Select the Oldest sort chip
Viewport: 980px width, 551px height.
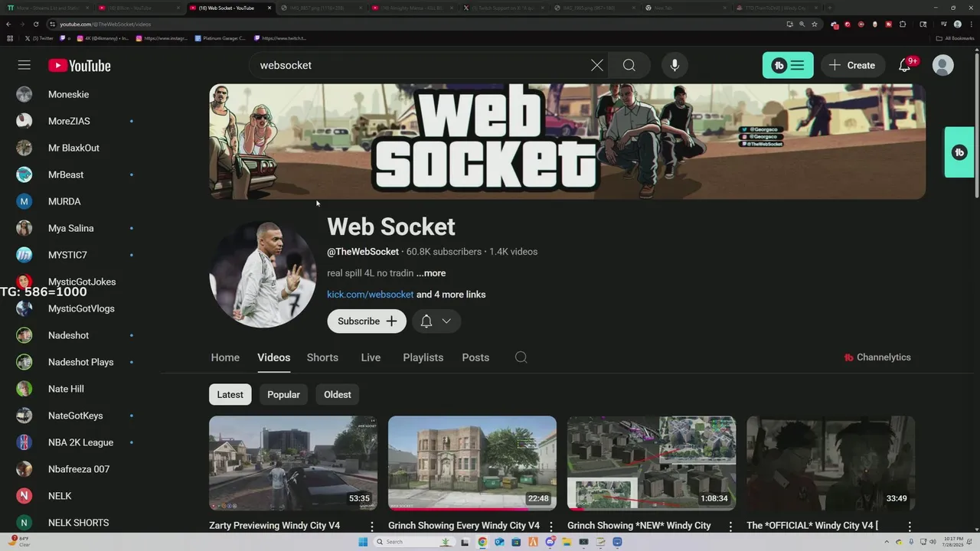point(338,395)
